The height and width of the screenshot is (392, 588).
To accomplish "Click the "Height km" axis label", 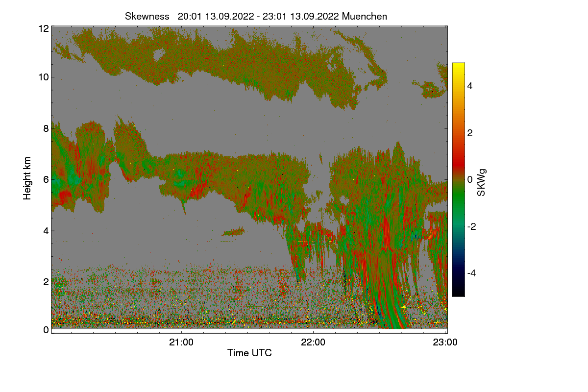I will coord(27,178).
